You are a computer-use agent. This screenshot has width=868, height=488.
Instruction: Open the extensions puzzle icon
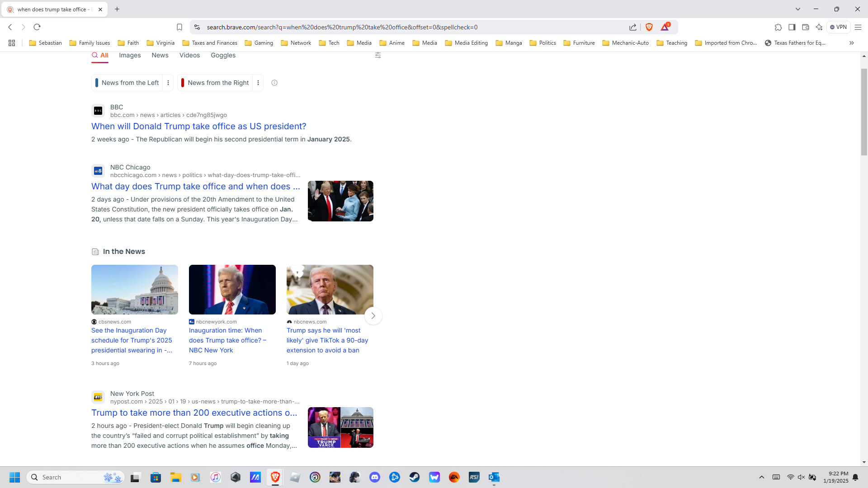pyautogui.click(x=778, y=27)
